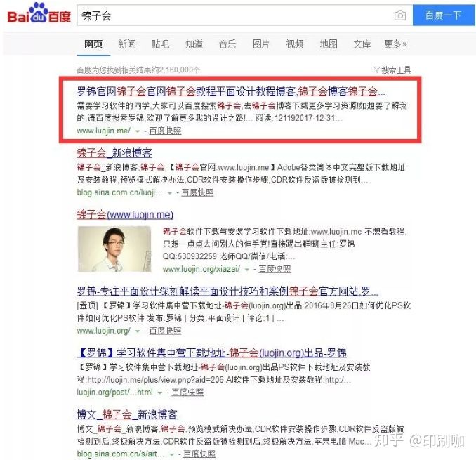Open 百度快照 for www.luojin.org/ result
Screen dimensions: 476x460
click(x=165, y=331)
